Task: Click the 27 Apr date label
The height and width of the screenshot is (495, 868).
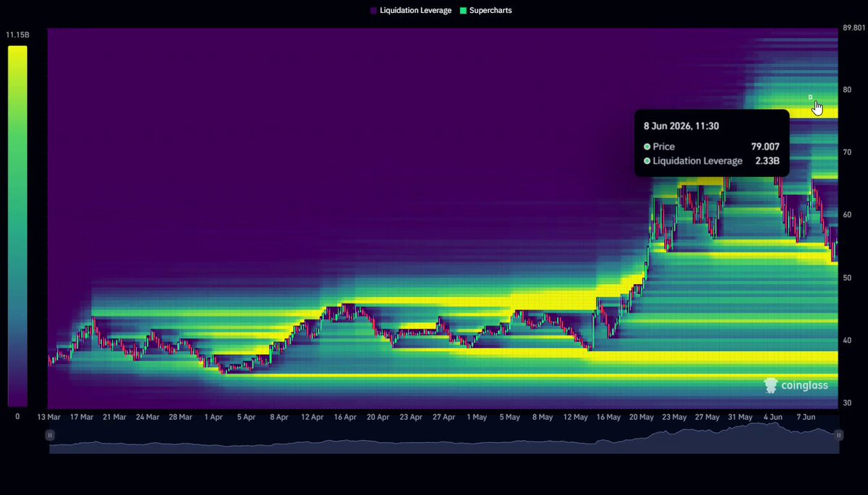Action: tap(443, 417)
